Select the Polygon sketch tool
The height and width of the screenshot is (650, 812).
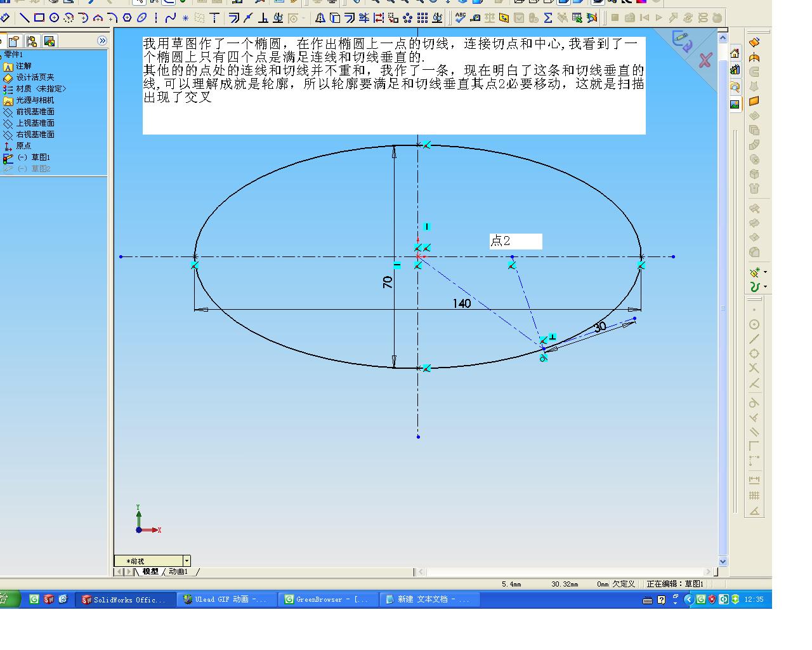coord(127,18)
